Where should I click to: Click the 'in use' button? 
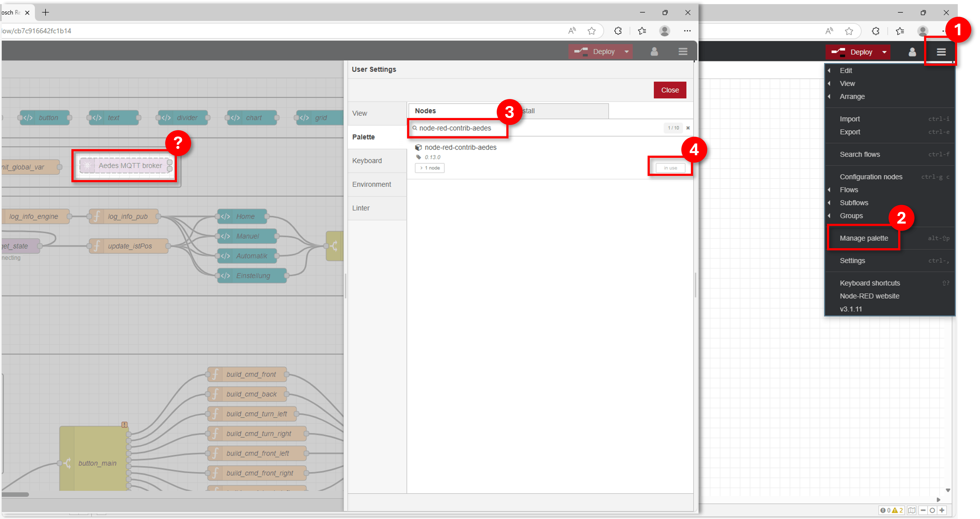point(670,168)
